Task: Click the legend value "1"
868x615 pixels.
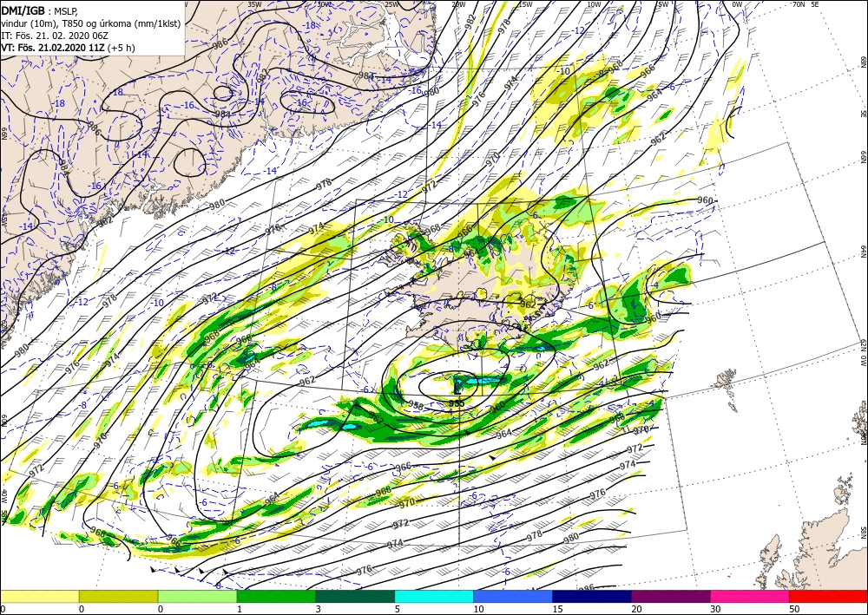Action: click(240, 609)
